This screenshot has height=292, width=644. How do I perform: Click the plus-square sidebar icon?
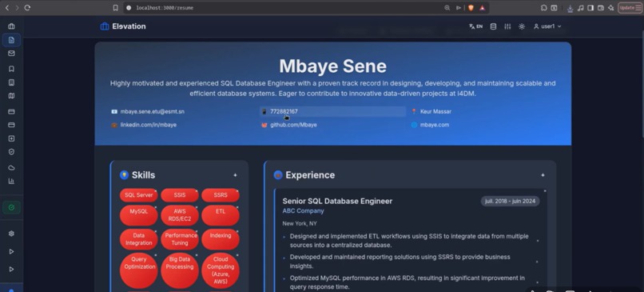(x=11, y=138)
